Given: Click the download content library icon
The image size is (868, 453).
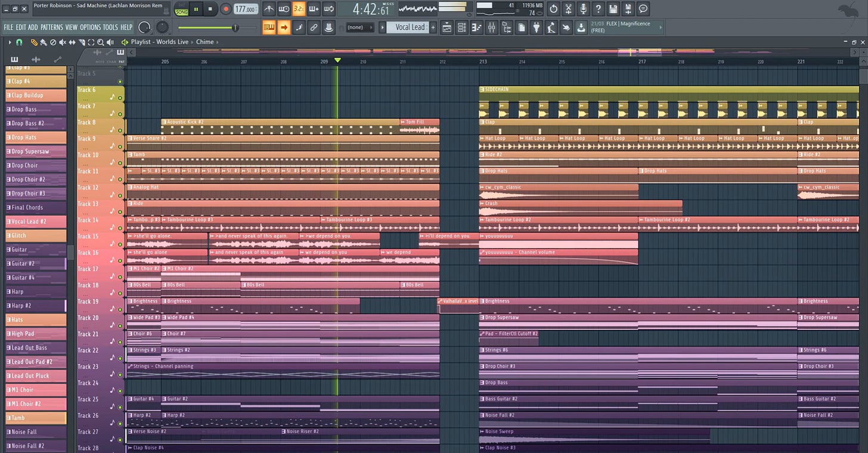Looking at the screenshot, I should coord(580,27).
